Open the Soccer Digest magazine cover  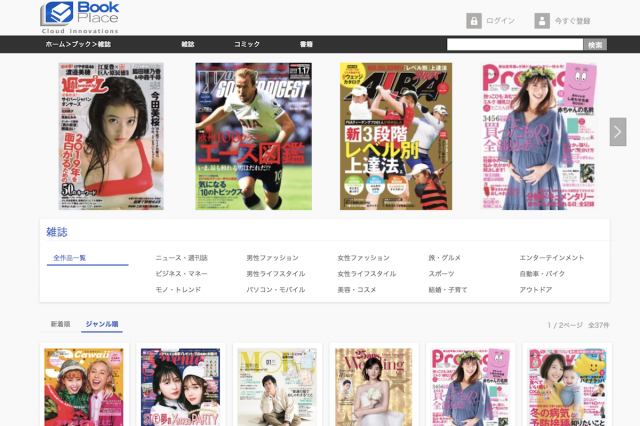click(253, 136)
